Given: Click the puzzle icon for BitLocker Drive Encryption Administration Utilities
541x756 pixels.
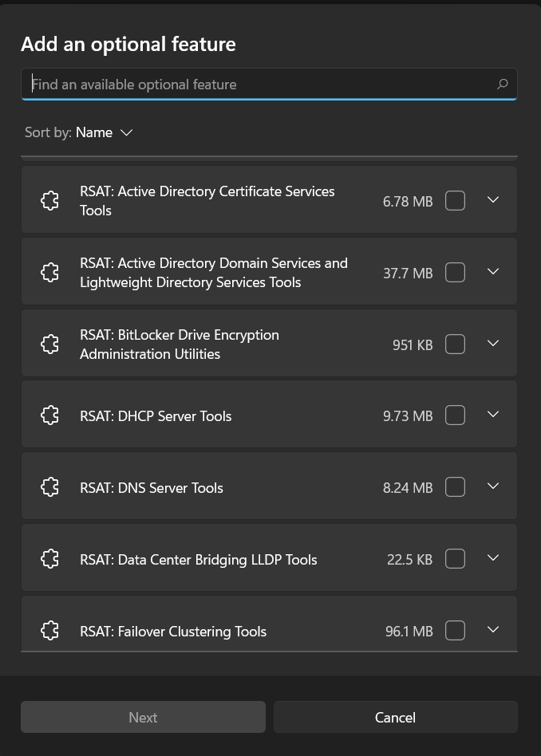Looking at the screenshot, I should coord(49,344).
